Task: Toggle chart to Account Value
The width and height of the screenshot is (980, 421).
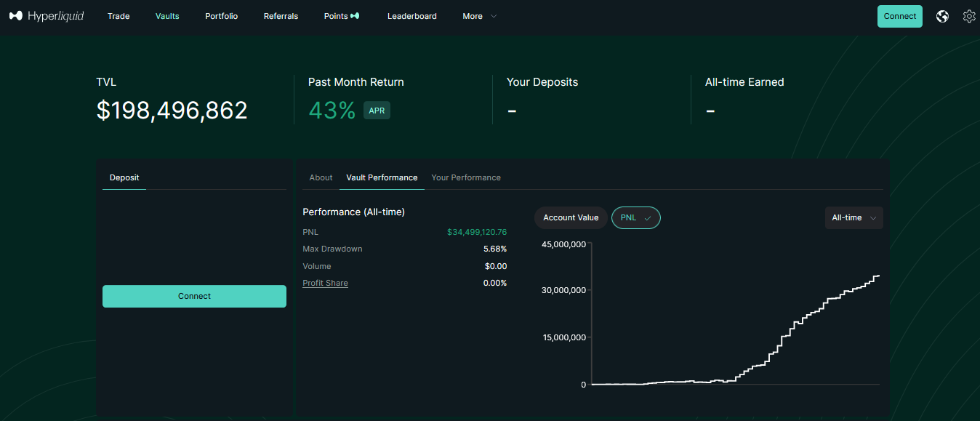Action: 571,217
